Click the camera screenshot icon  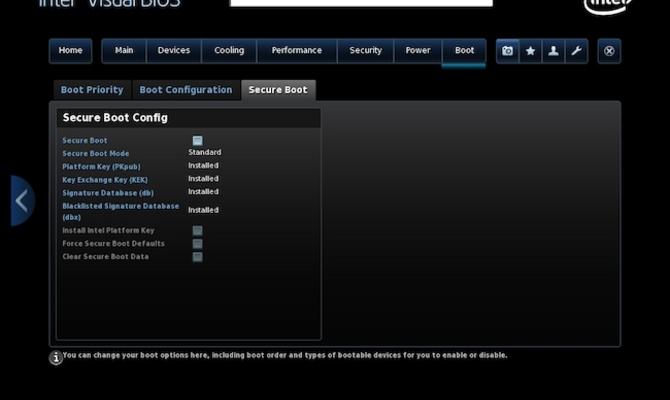(x=508, y=51)
